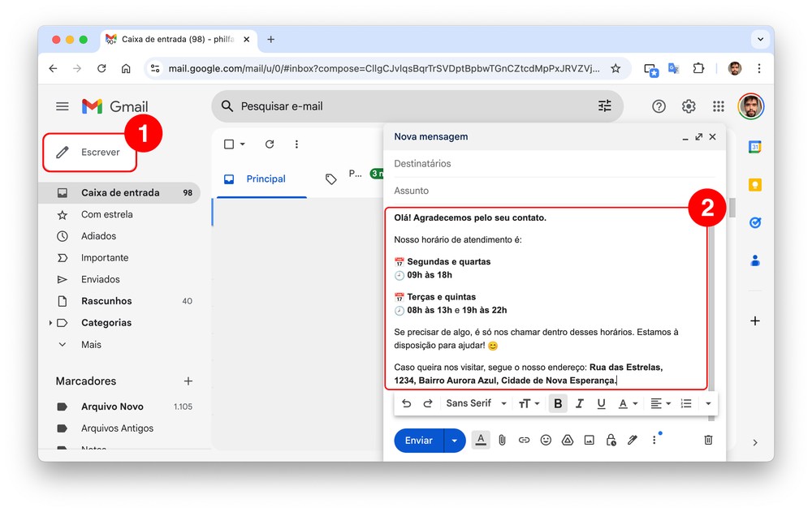Viewport: 812px width, 512px height.
Task: Toggle confidential mode lock icon
Action: click(x=611, y=440)
